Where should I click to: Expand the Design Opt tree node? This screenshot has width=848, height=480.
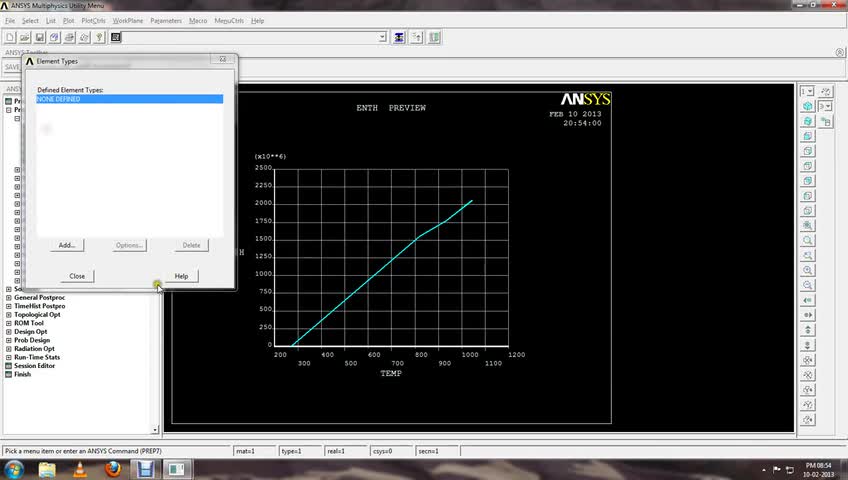point(9,331)
